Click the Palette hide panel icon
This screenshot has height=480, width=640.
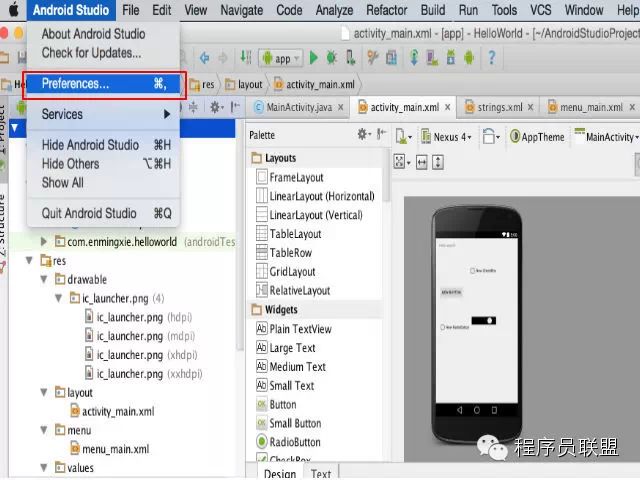381,134
